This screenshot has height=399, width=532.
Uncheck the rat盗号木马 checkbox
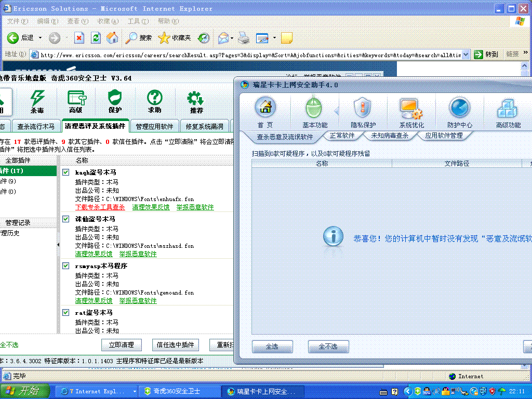click(x=66, y=312)
